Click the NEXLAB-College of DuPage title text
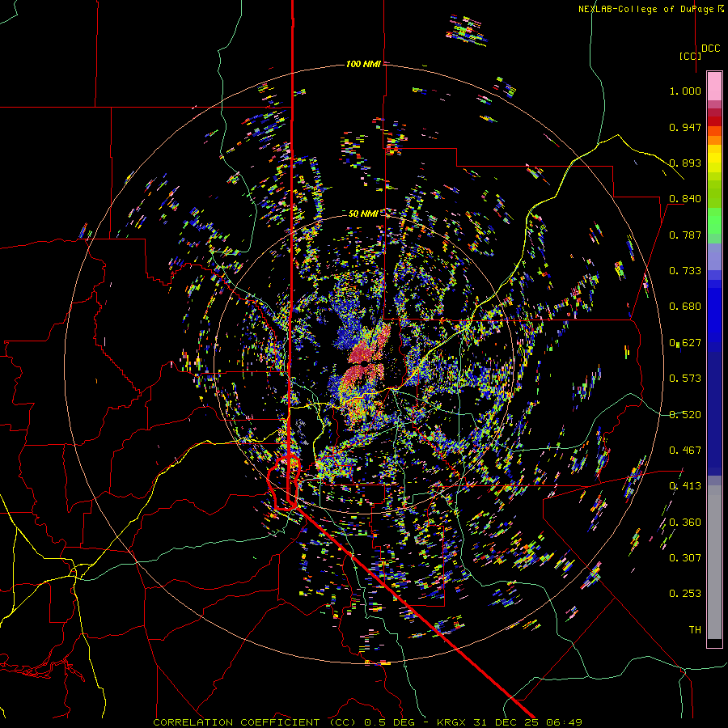 [x=651, y=9]
